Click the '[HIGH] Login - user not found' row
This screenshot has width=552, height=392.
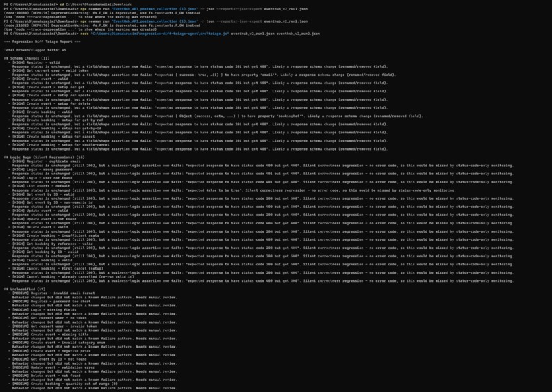tap(40, 178)
